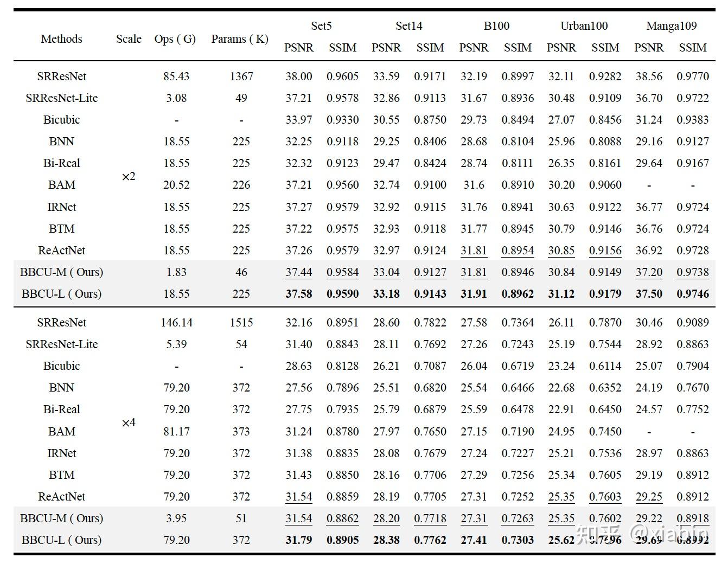Click the 146.14 Ops value for SRResNet
Image resolution: width=728 pixels, height=564 pixels.
176,323
